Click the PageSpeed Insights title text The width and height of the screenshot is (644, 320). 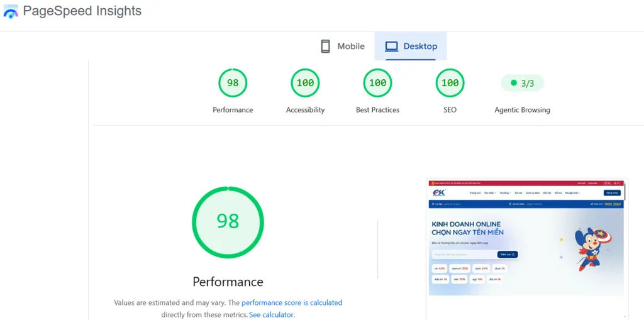(x=82, y=11)
